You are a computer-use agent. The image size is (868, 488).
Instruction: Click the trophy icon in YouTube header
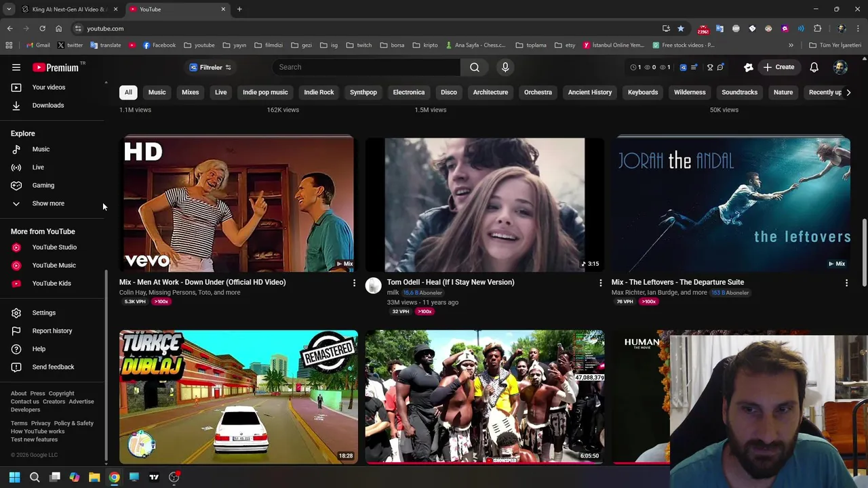tap(710, 67)
